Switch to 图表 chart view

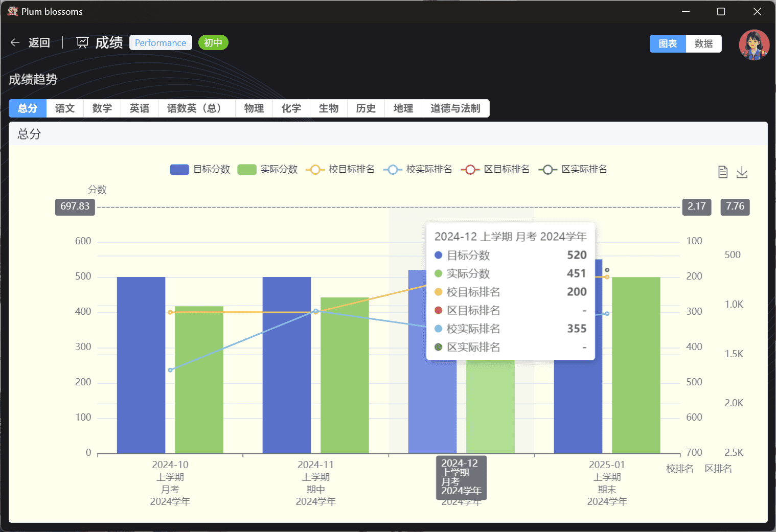(x=668, y=44)
